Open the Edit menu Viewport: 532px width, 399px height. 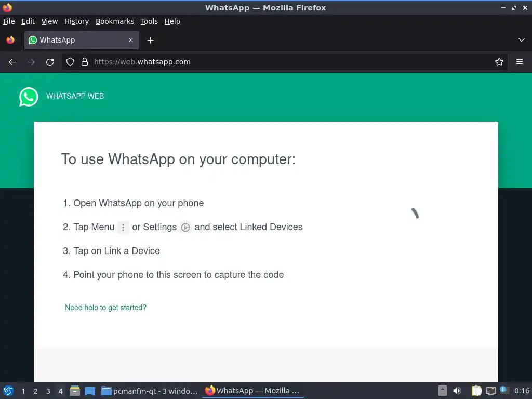pos(28,21)
